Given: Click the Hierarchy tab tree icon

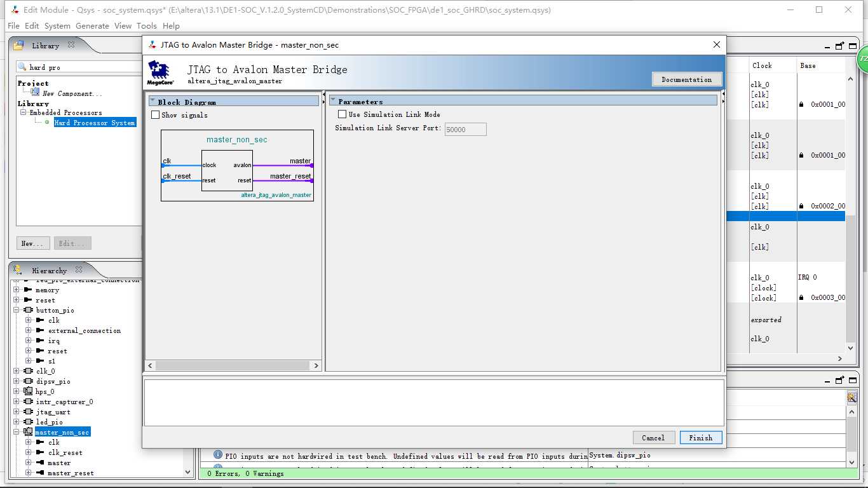Looking at the screenshot, I should point(18,270).
